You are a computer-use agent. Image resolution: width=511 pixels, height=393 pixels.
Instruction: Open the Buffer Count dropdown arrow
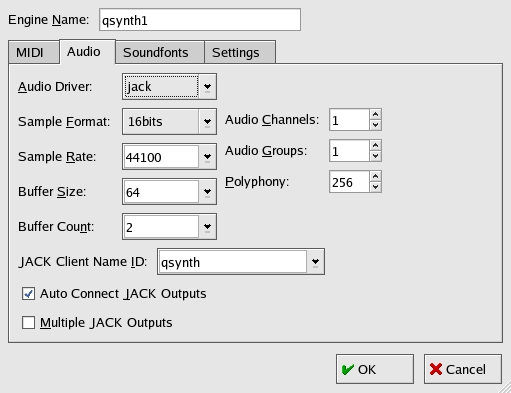tap(207, 227)
